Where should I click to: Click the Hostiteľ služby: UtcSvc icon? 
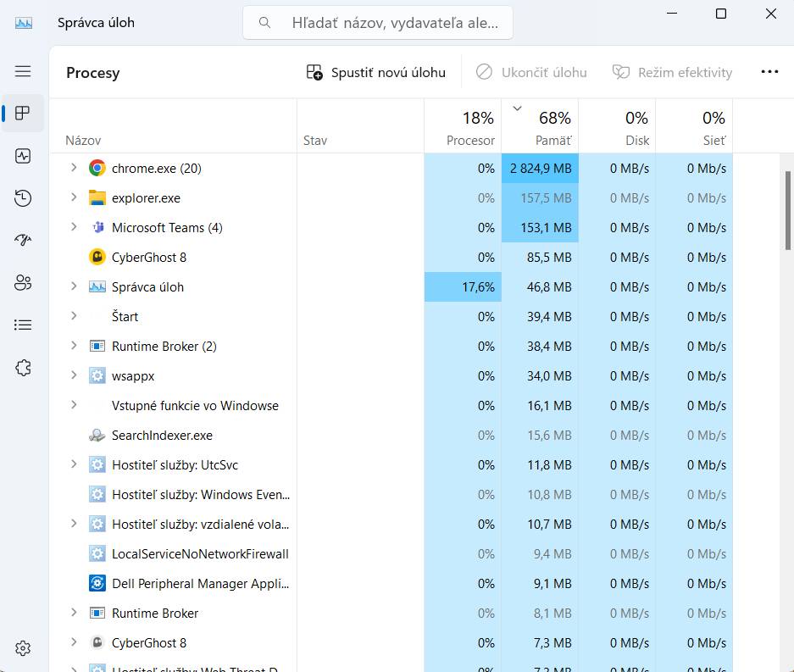coord(97,465)
